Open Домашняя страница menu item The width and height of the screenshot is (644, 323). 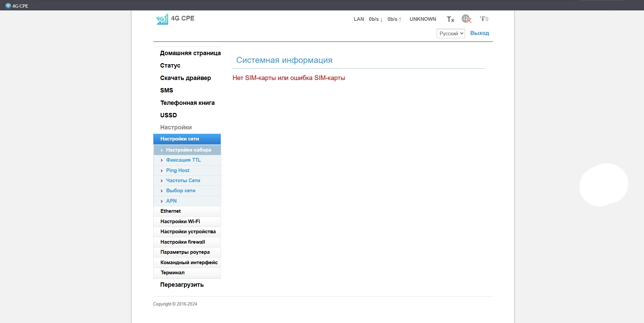click(190, 53)
